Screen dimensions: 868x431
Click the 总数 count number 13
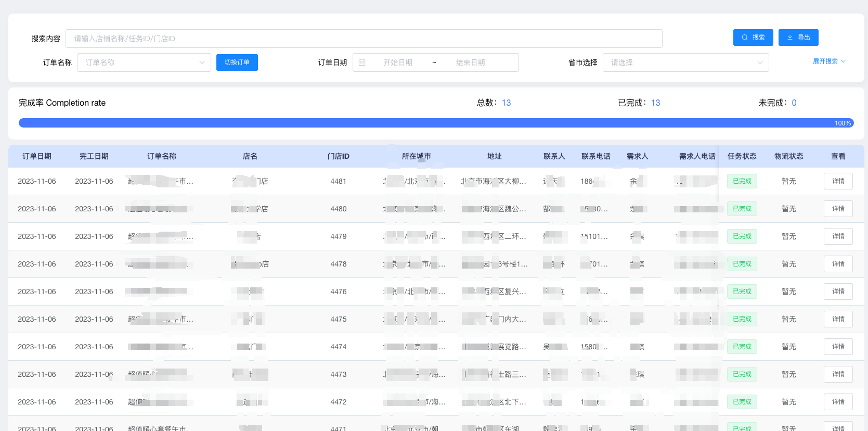tap(506, 103)
